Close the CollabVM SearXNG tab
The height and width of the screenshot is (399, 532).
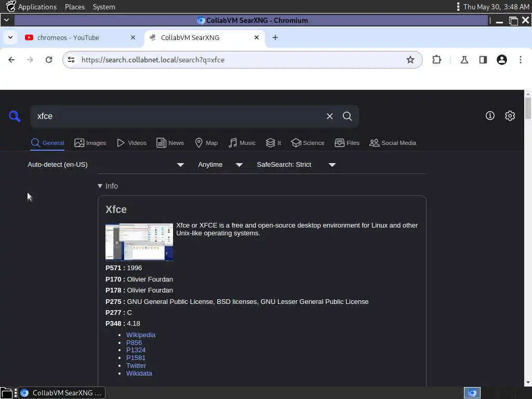tap(257, 37)
